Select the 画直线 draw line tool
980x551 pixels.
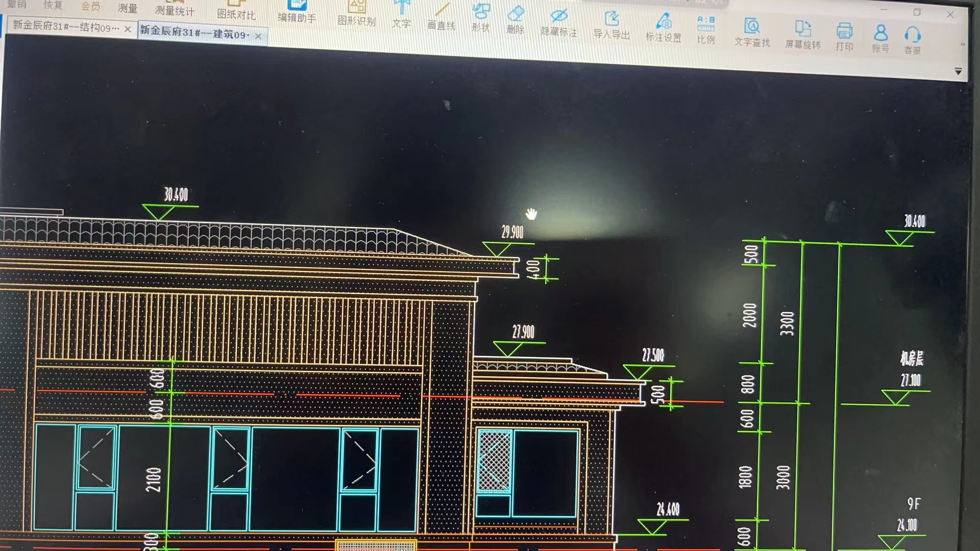pos(441,17)
